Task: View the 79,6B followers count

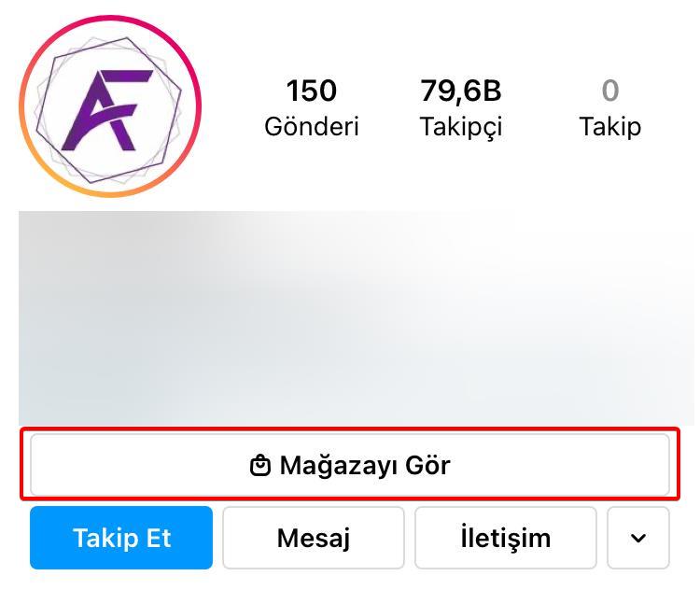Action: tap(461, 91)
